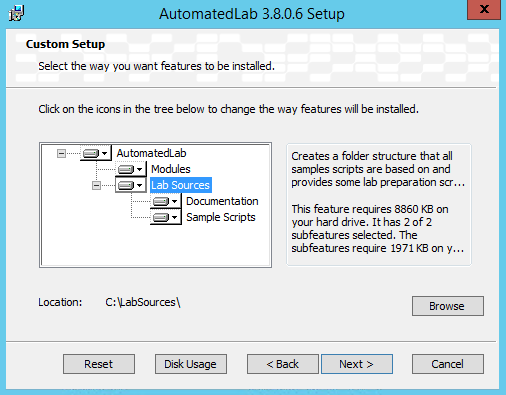
Task: Click the Lab Sources feature drive icon
Action: 126,185
